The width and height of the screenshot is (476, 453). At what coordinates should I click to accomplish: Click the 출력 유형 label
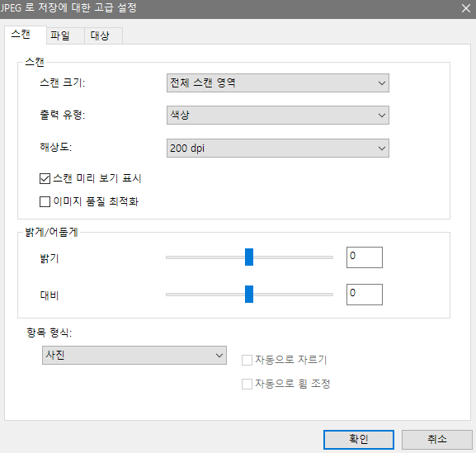(x=63, y=115)
